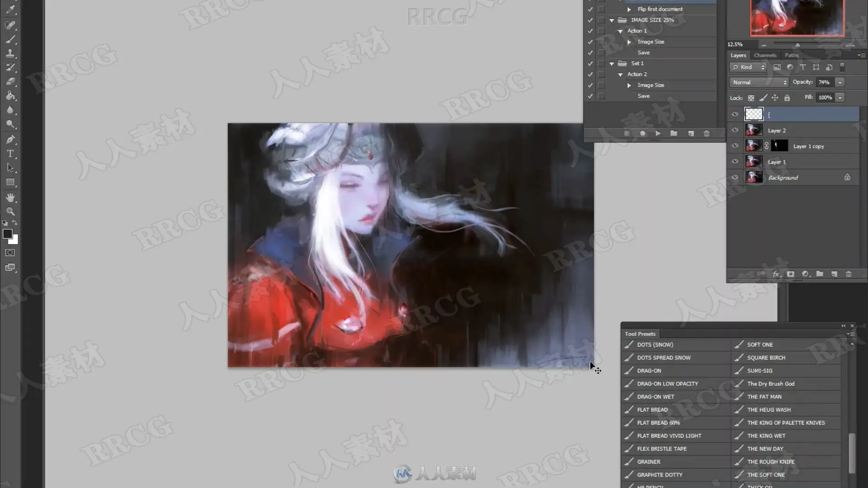Select the Clone Stamp tool
The image size is (868, 488).
(x=10, y=53)
